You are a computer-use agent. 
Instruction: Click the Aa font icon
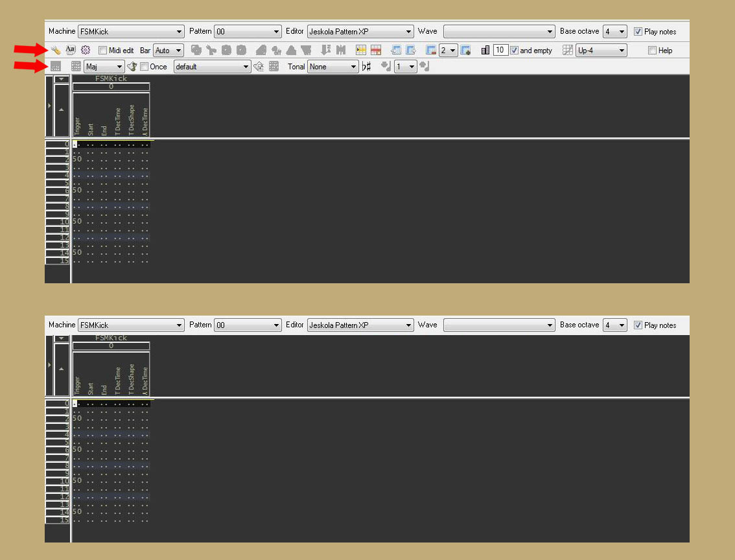click(x=71, y=50)
